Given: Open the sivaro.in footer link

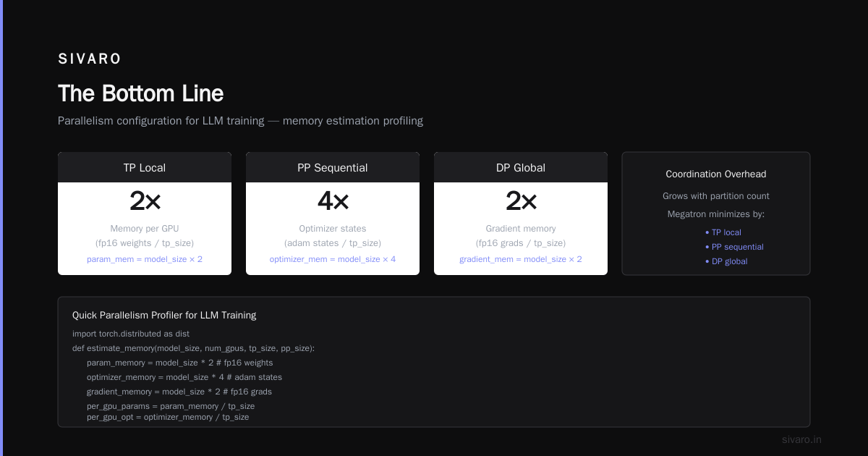Looking at the screenshot, I should click(x=801, y=439).
